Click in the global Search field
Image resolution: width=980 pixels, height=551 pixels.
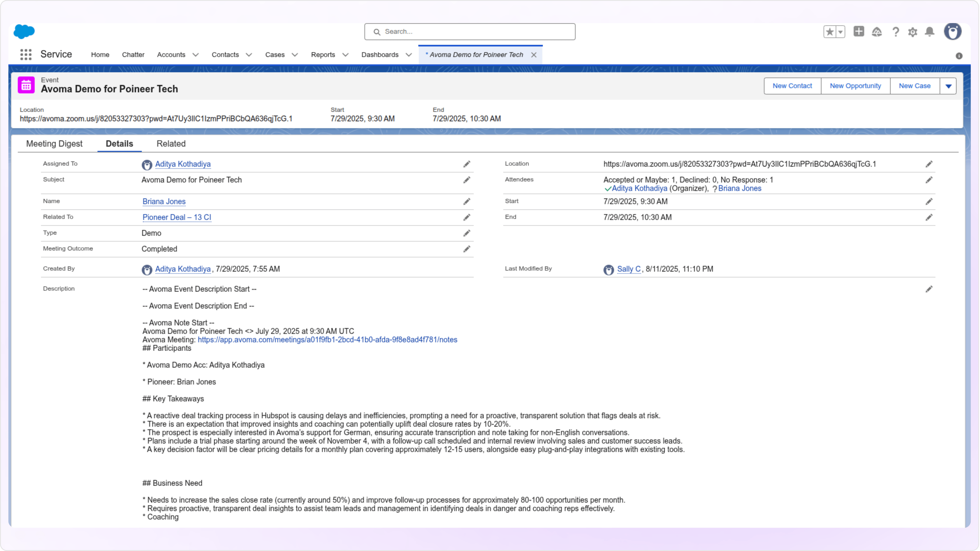point(470,32)
